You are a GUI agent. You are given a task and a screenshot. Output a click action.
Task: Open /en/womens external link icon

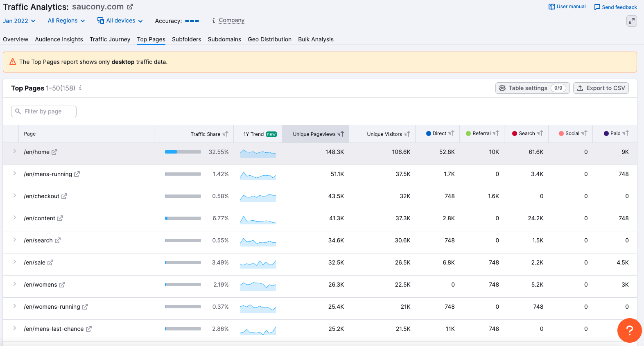tap(62, 285)
